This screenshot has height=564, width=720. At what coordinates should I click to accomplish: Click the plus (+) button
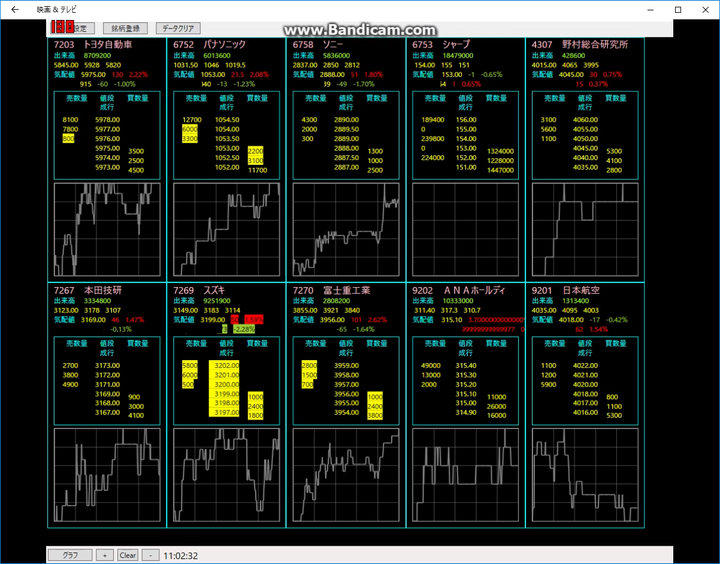click(104, 555)
